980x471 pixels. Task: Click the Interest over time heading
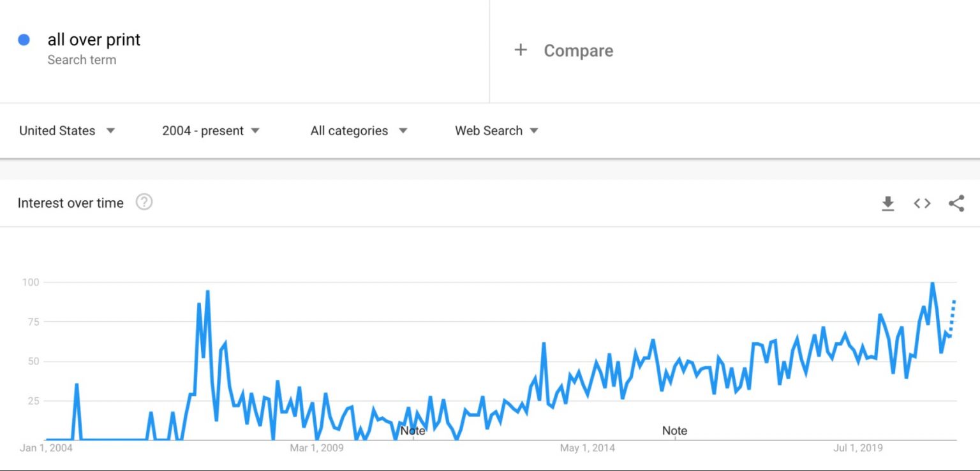[70, 203]
